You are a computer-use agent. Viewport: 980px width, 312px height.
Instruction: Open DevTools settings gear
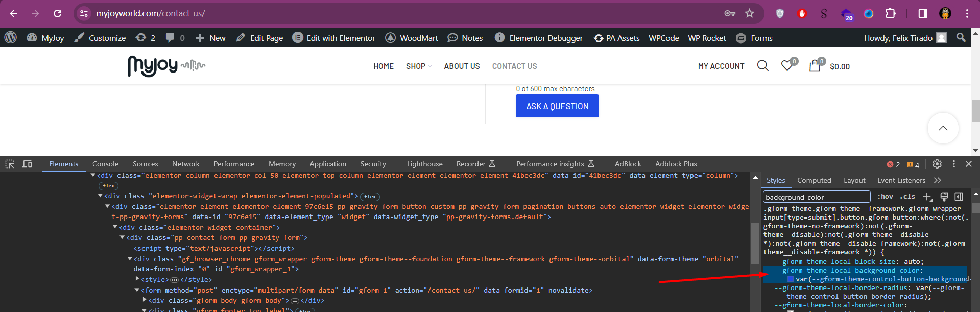[x=937, y=164]
